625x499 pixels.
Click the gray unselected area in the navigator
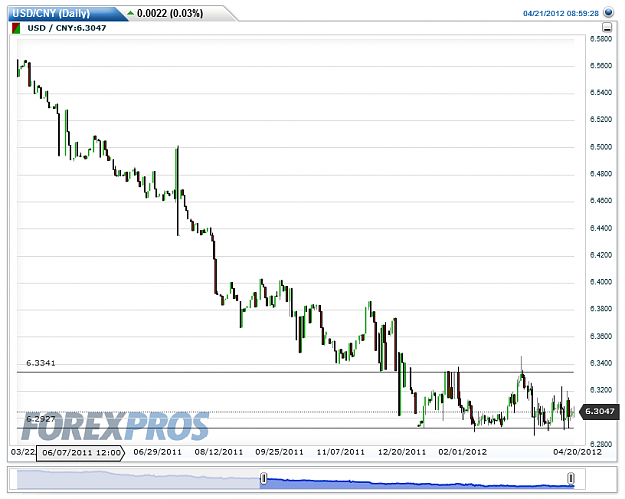coord(139,479)
